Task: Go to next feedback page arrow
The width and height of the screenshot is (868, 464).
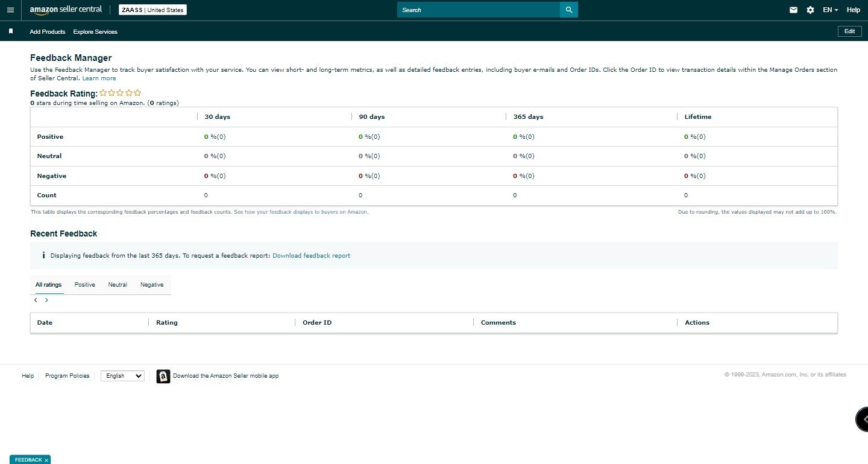Action: 46,300
